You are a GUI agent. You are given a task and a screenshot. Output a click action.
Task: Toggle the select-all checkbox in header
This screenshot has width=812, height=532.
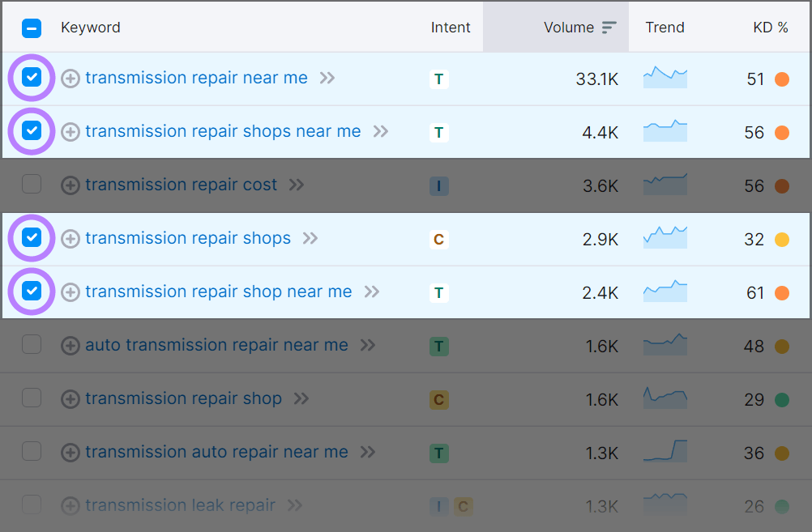tap(32, 28)
